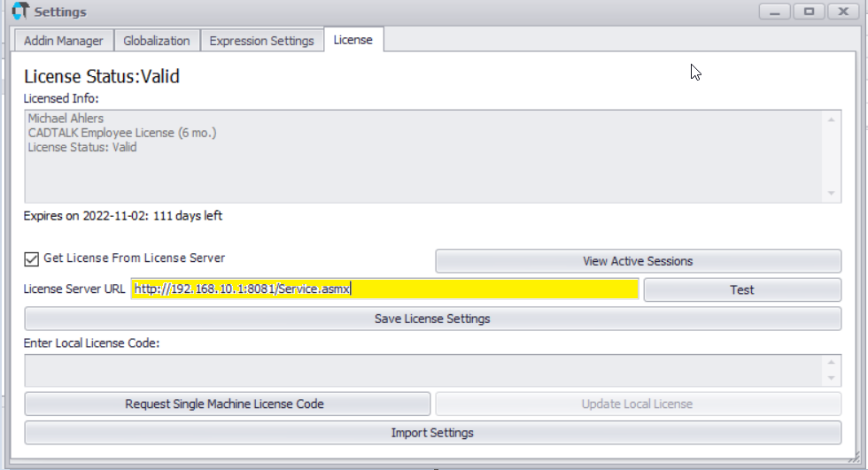Open the Addin Manager tab

63,41
